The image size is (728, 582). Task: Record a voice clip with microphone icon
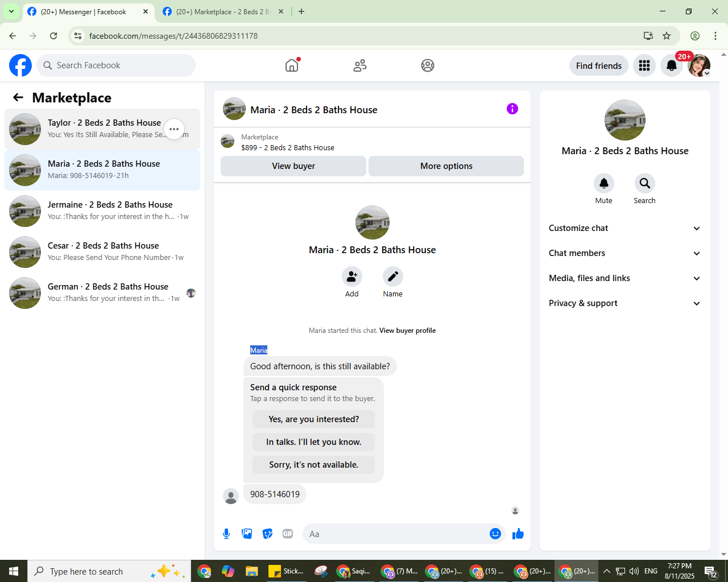tap(226, 534)
